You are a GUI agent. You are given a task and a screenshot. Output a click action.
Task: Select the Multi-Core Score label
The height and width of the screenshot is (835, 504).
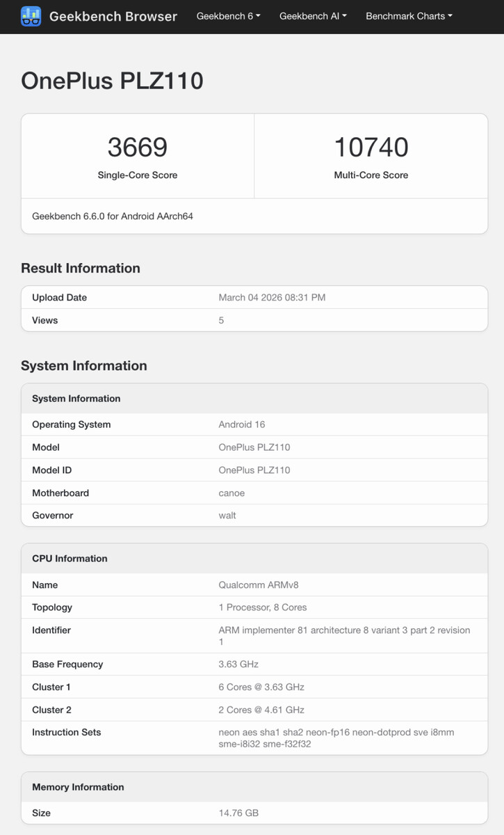tap(371, 175)
